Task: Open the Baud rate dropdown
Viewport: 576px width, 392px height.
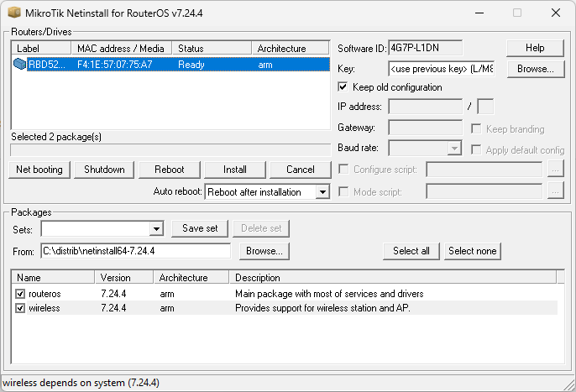Action: point(454,148)
